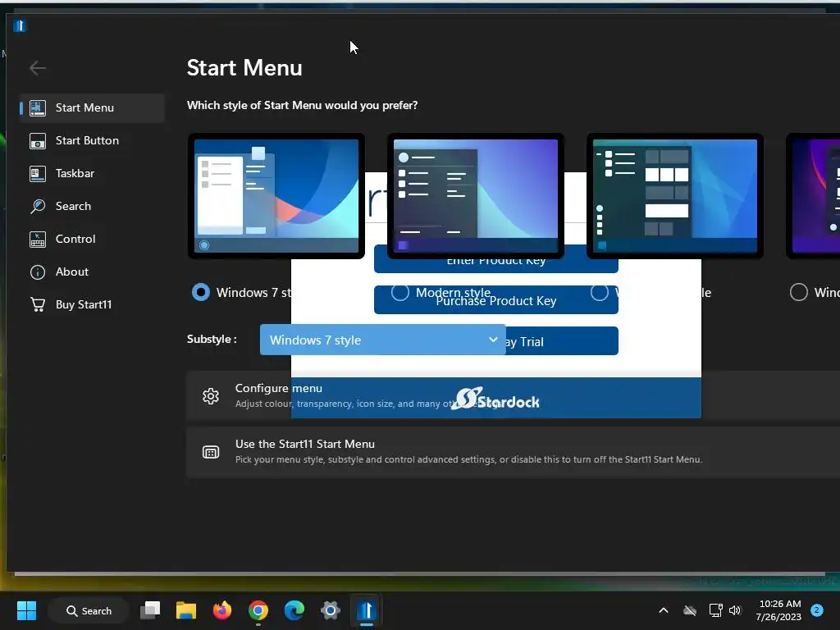Go back with the arrow icon

[38, 68]
